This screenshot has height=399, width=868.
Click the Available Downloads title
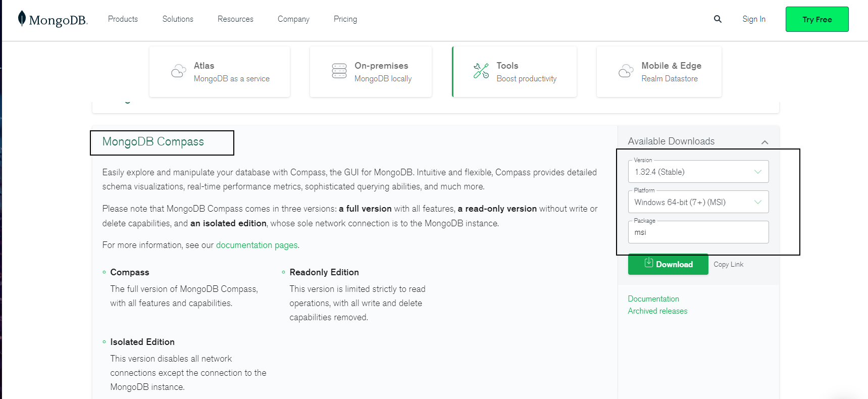tap(671, 141)
